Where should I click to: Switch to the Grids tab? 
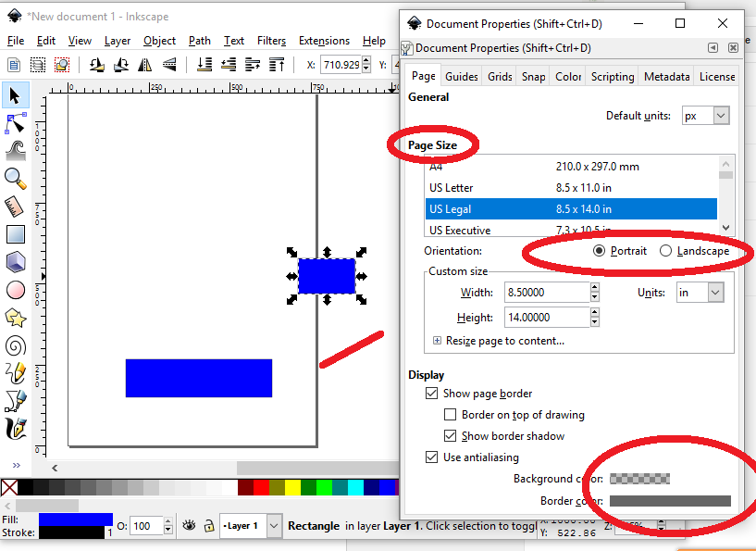pos(499,76)
